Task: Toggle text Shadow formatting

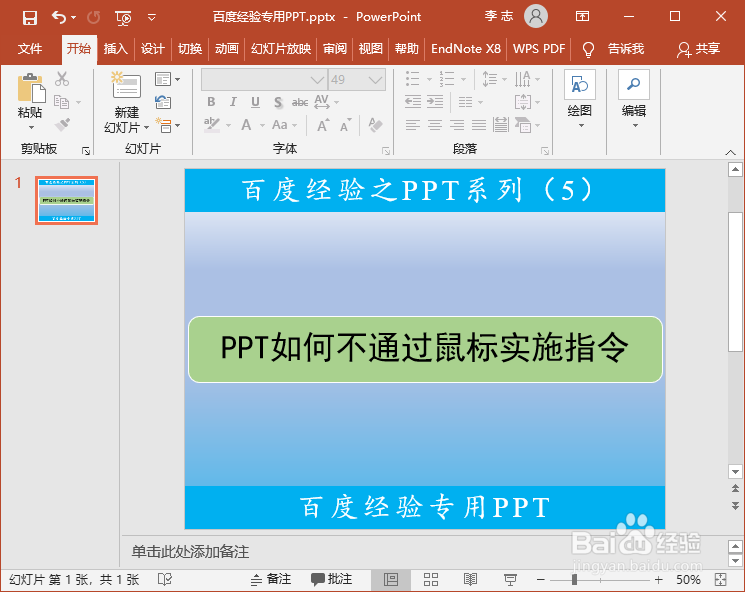Action: tap(278, 102)
